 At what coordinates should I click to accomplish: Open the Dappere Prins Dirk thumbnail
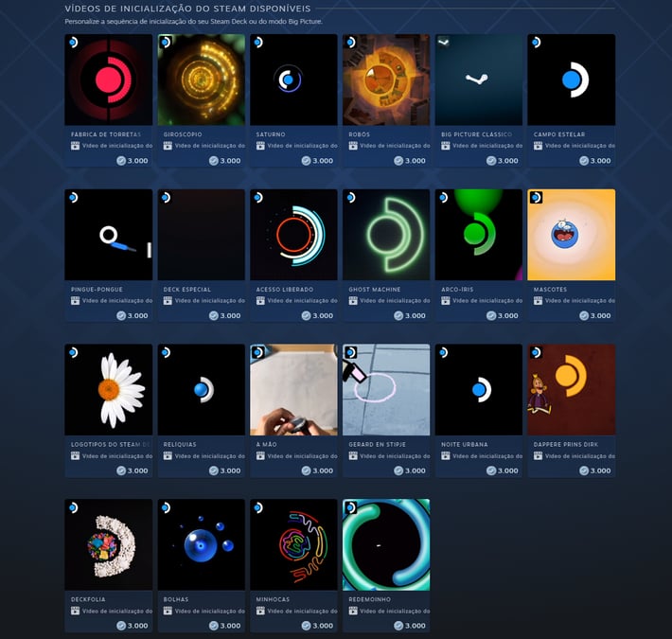pos(572,390)
